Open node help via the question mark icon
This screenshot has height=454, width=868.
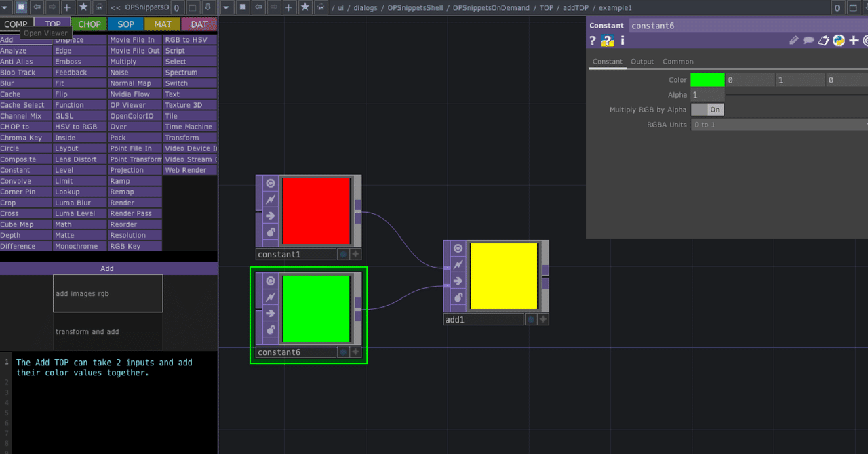[x=593, y=40]
